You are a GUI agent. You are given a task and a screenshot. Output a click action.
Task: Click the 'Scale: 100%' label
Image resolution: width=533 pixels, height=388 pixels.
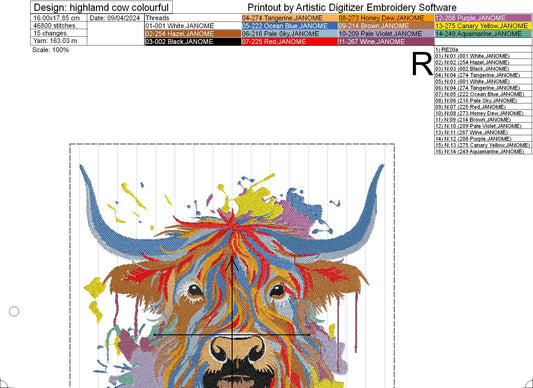(50, 50)
